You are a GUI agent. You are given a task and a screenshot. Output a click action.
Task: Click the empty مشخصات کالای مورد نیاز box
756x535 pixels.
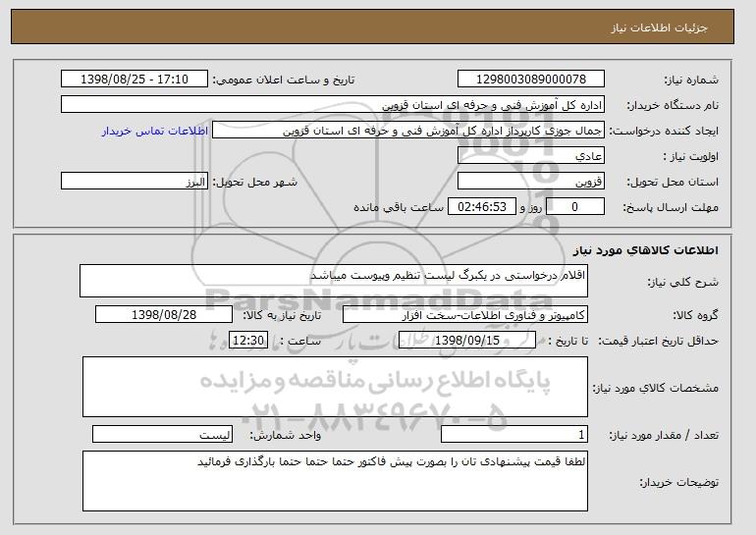click(335, 387)
